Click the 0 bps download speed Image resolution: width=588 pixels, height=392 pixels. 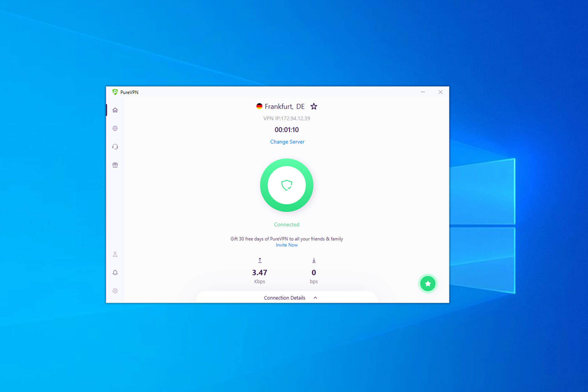pyautogui.click(x=314, y=276)
